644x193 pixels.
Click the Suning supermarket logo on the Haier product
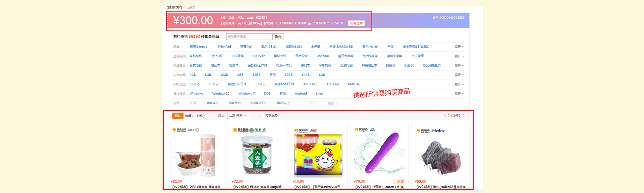(x=423, y=131)
